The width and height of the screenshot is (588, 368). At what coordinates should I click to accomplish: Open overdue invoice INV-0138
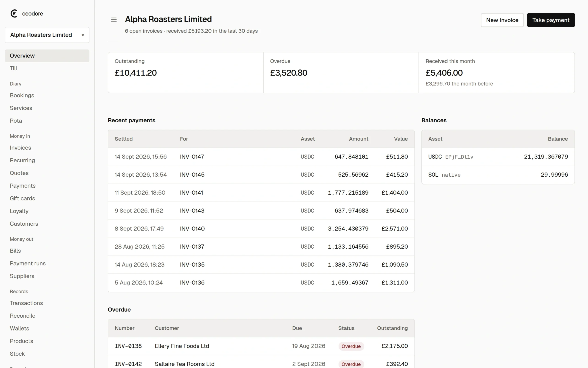point(128,346)
